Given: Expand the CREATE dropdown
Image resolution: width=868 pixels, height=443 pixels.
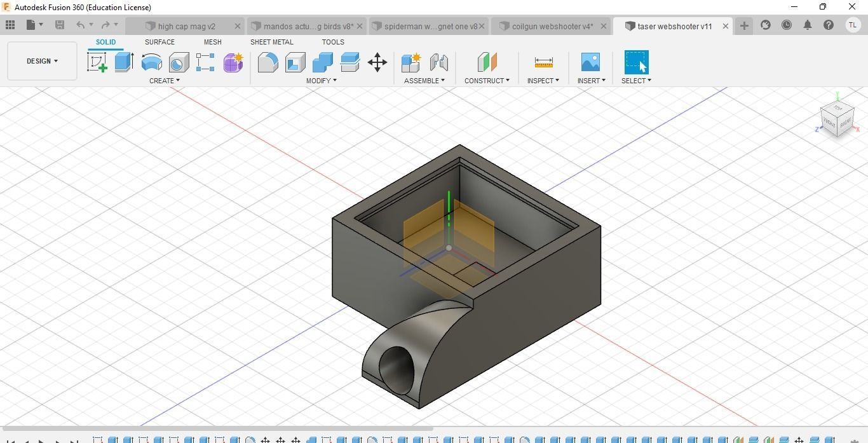Looking at the screenshot, I should (165, 81).
